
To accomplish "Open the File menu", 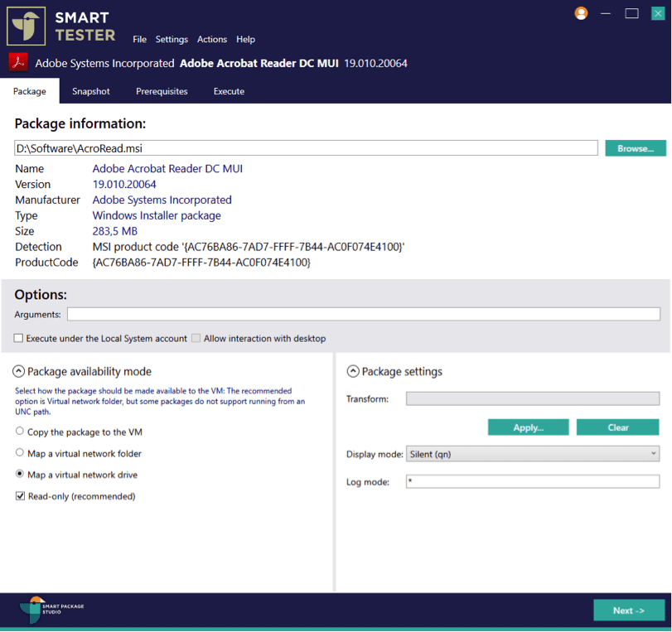I will coord(139,39).
